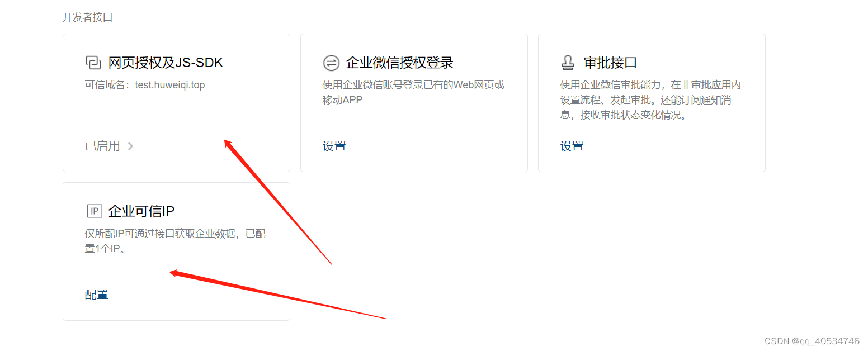Open the 已启用 status link
The image size is (868, 351).
tap(102, 146)
